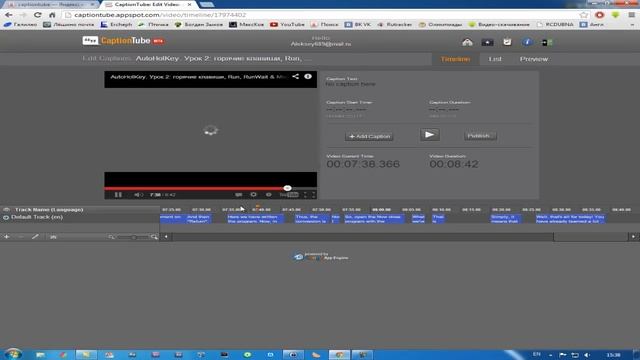
Task: Click the sign-out icon in header
Action: pyautogui.click(x=547, y=42)
